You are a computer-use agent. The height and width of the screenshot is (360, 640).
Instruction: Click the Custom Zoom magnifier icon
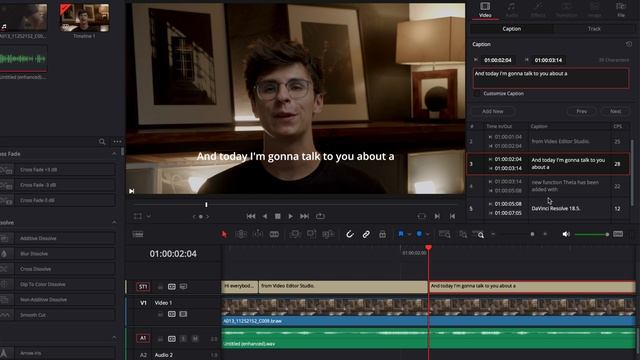(479, 234)
